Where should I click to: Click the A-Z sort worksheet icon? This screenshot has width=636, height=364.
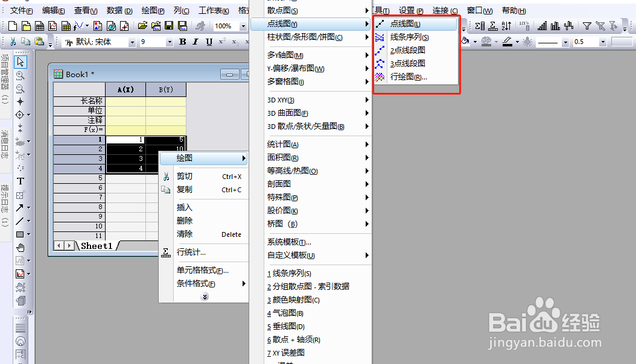pyautogui.click(x=506, y=26)
